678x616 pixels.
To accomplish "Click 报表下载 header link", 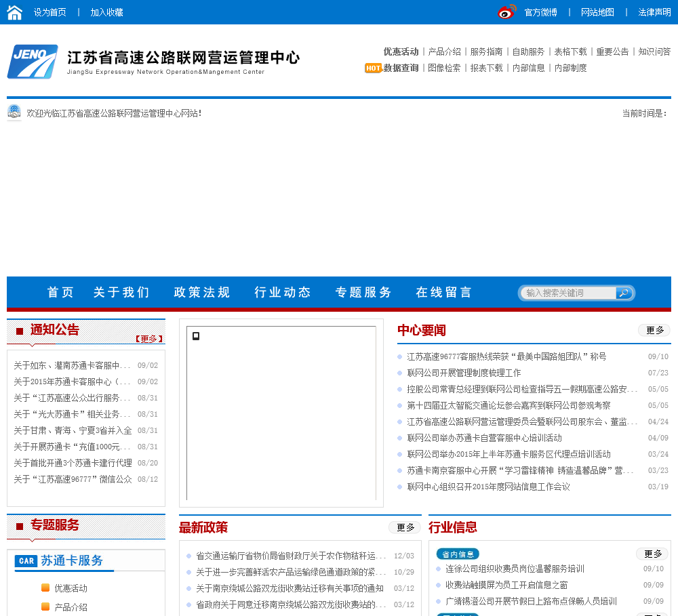I will point(486,68).
